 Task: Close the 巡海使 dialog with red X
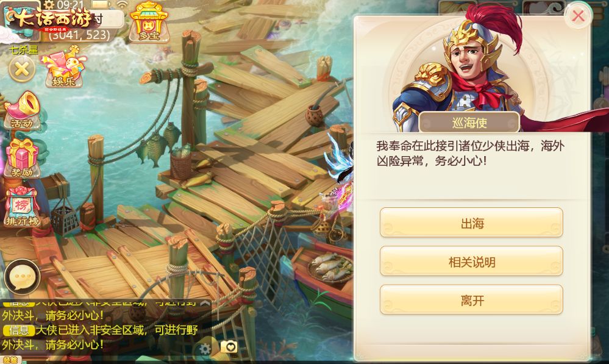578,16
